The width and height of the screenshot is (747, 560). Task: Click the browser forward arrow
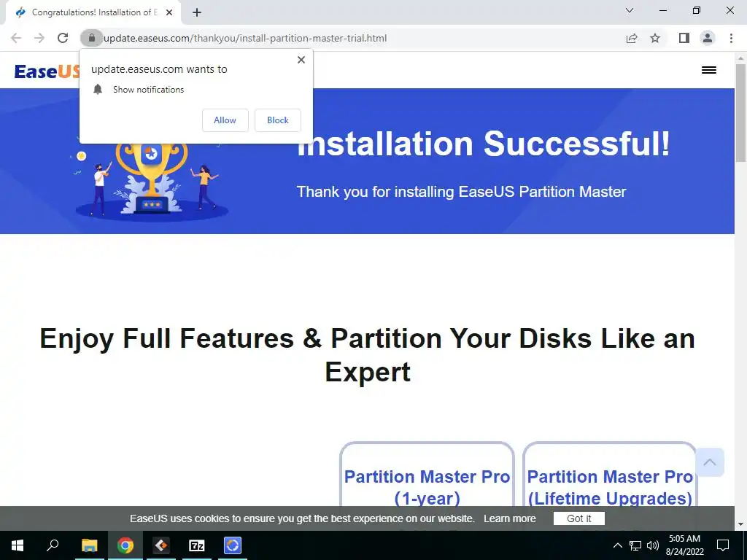click(x=39, y=38)
